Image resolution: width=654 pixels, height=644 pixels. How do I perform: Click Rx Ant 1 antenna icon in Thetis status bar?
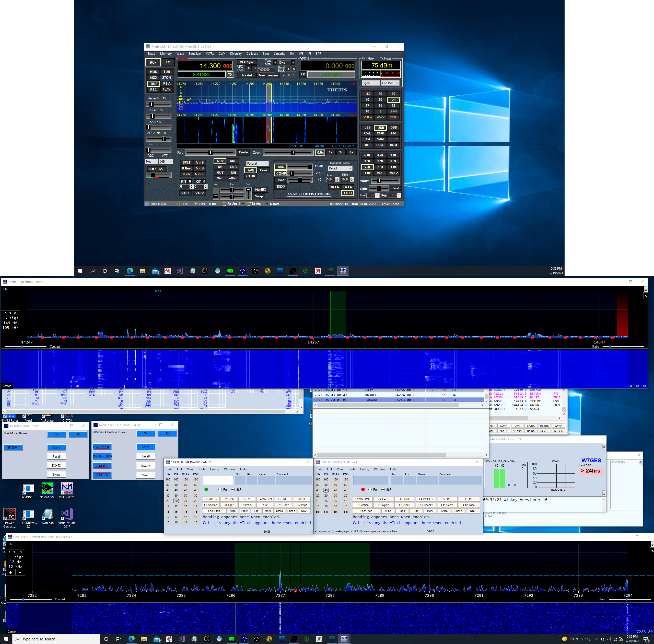click(x=225, y=204)
